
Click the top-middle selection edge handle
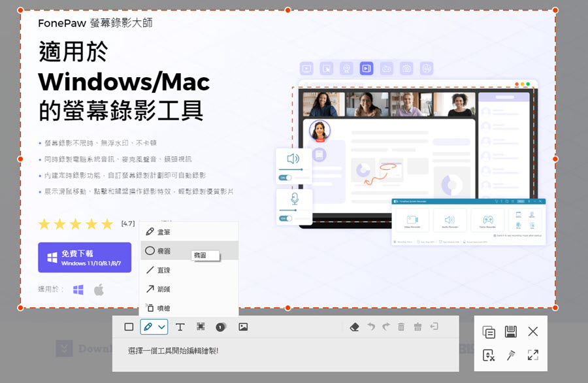(287, 10)
